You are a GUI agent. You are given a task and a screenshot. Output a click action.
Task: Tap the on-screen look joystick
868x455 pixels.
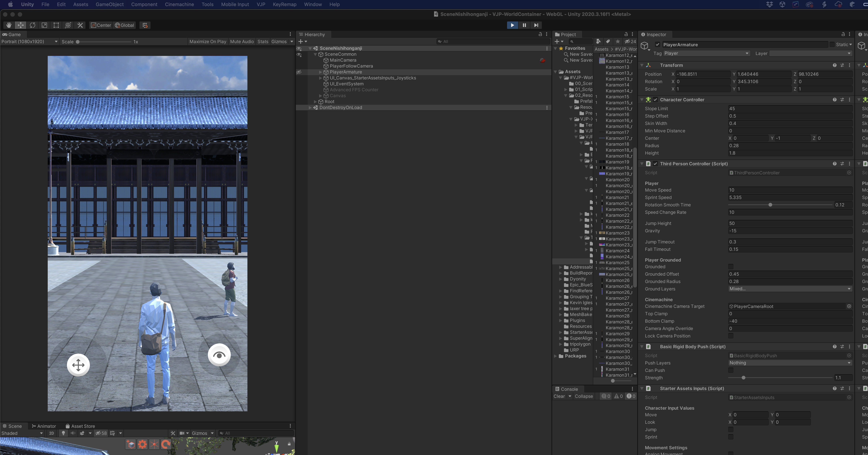click(x=219, y=355)
